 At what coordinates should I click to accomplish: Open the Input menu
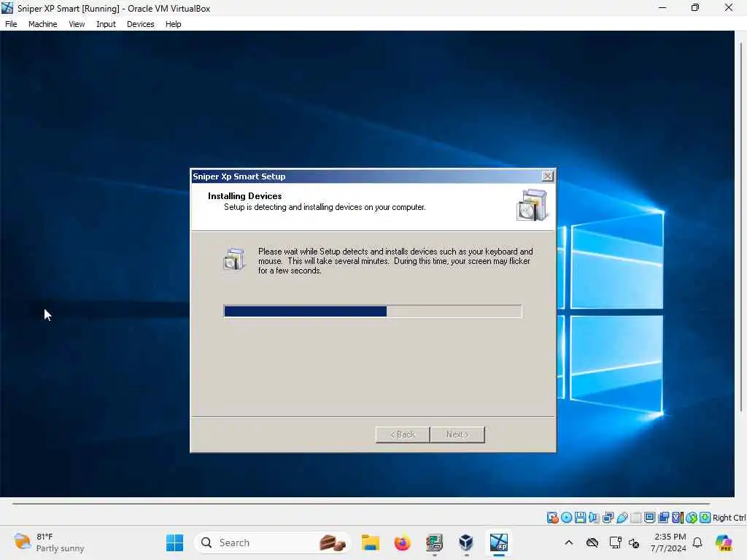[106, 24]
